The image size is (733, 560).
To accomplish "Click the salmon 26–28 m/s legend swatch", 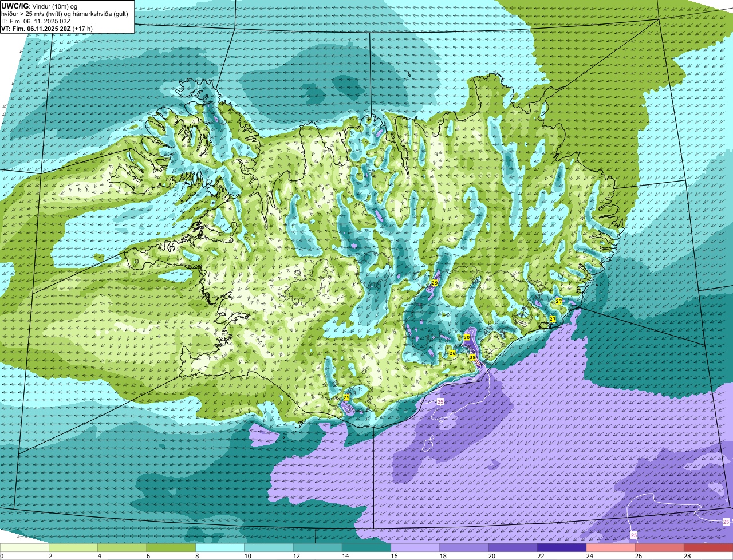I will pyautogui.click(x=660, y=547).
